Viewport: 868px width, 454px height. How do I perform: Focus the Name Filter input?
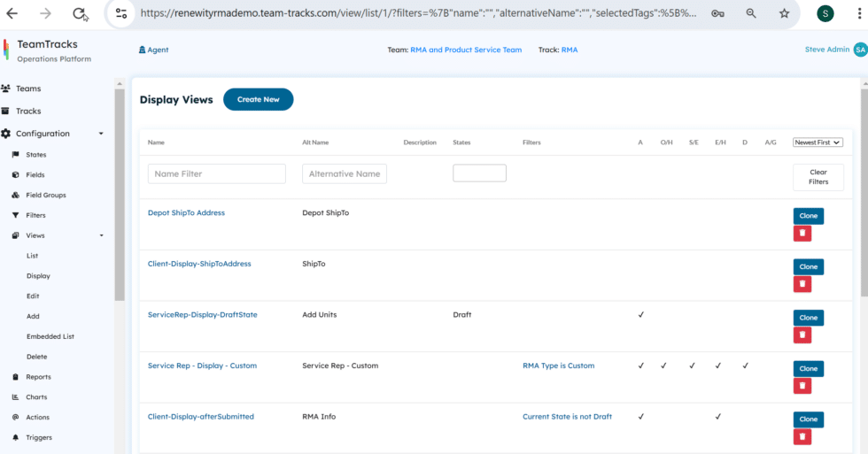[216, 173]
